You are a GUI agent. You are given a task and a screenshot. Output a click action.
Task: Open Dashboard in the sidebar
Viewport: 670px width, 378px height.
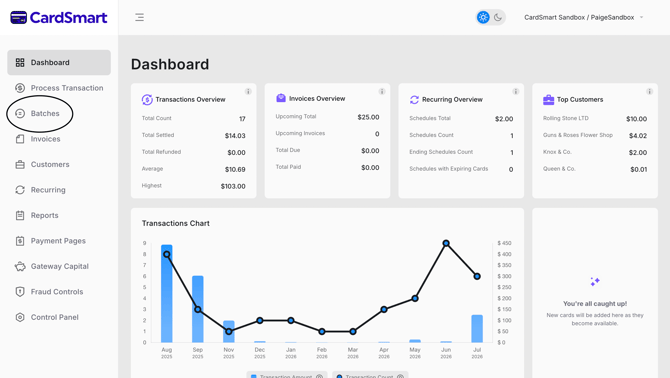59,62
